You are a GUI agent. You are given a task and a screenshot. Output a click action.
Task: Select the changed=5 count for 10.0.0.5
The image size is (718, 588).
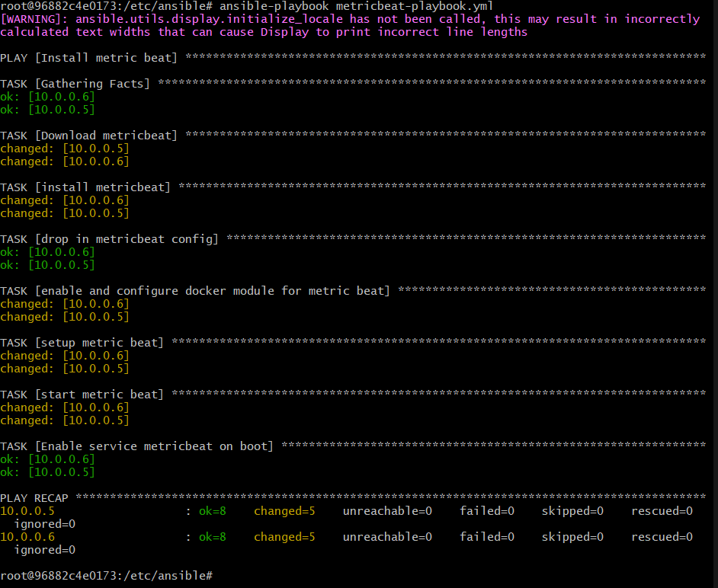[x=284, y=510]
